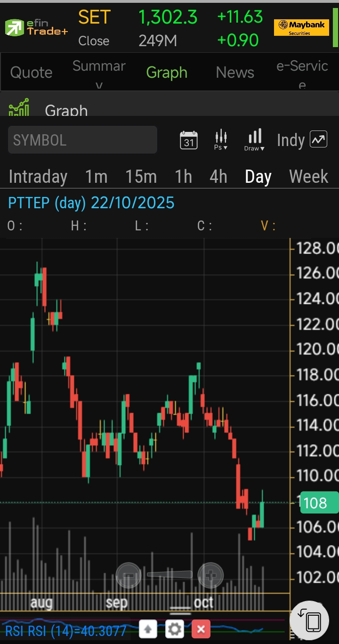The height and width of the screenshot is (644, 339).
Task: Select the Week timeframe
Action: [x=308, y=177]
